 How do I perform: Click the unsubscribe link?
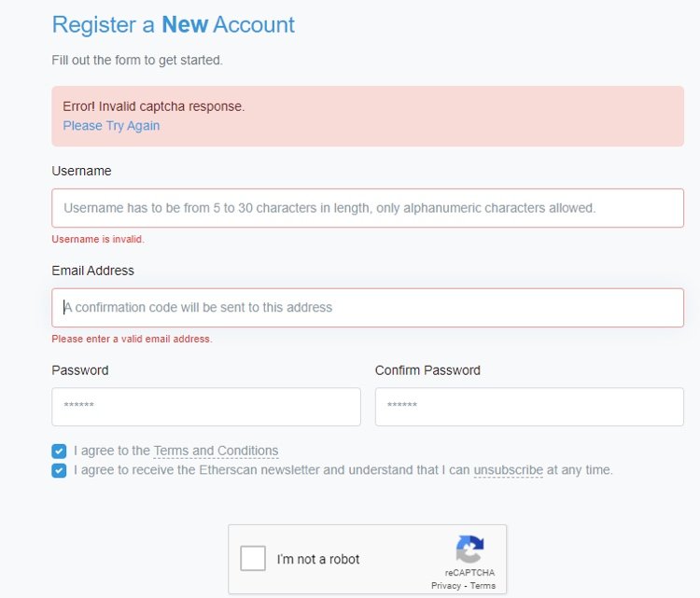[x=508, y=470]
